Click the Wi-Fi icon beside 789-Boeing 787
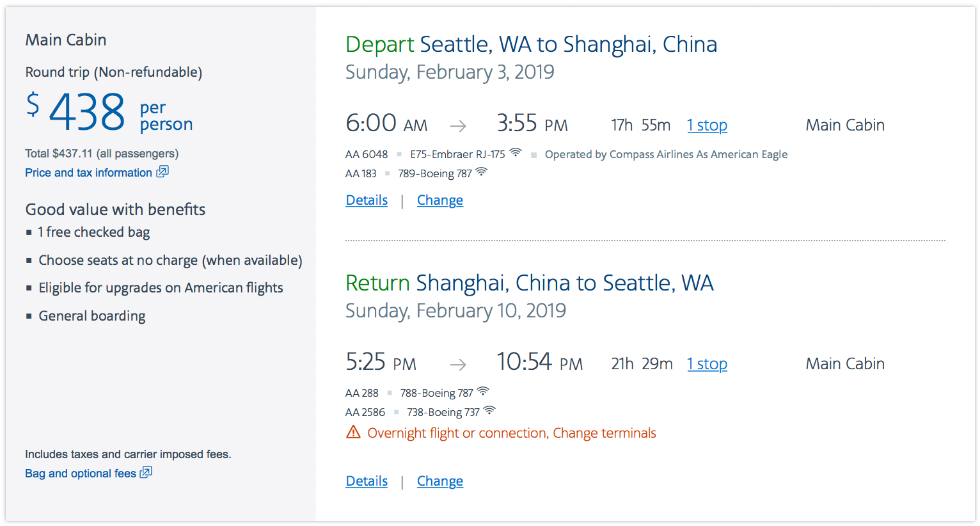The width and height of the screenshot is (980, 526). coord(482,172)
